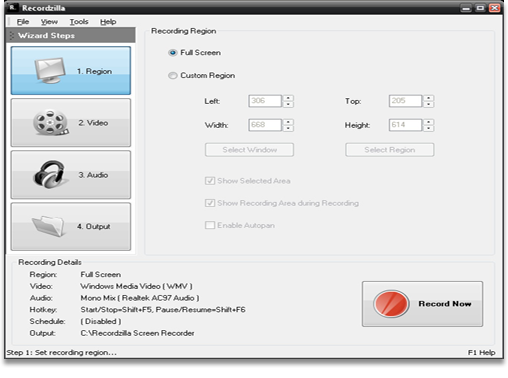Click 'Windows Media Video ( WMV )' text

[x=136, y=286]
